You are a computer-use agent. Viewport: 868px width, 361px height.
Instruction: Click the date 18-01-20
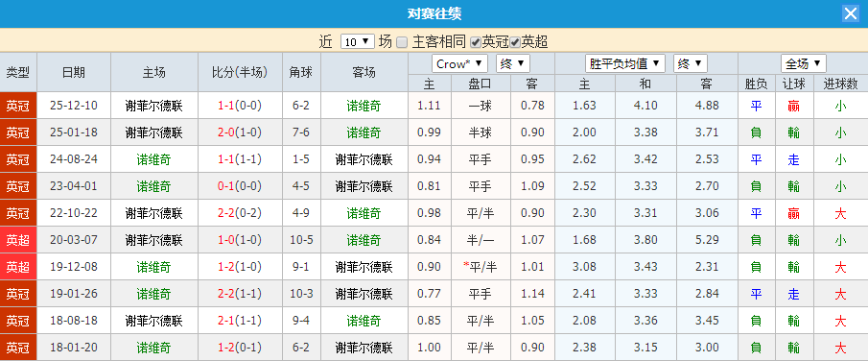(x=74, y=348)
